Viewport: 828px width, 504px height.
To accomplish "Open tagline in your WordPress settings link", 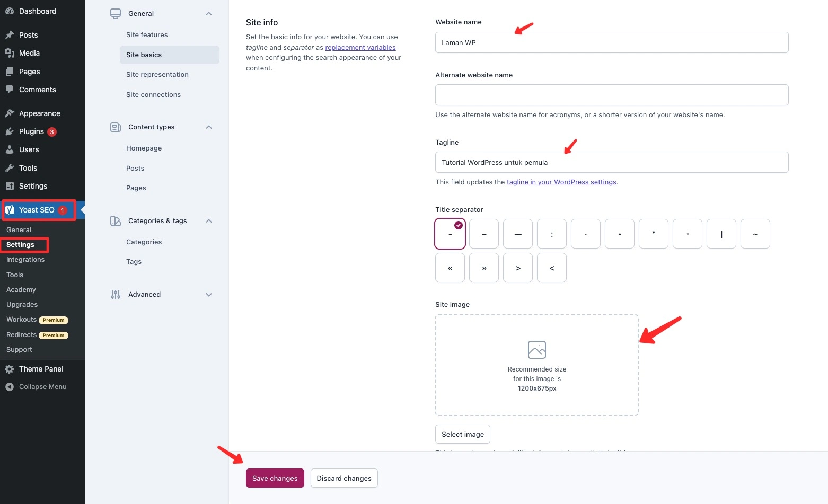I will click(561, 182).
